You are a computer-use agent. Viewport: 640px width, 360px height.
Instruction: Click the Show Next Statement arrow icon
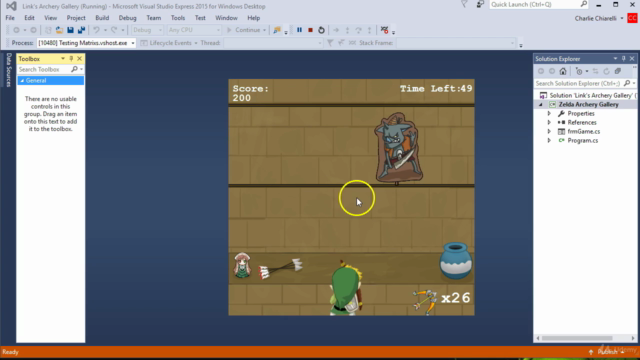pos(336,30)
